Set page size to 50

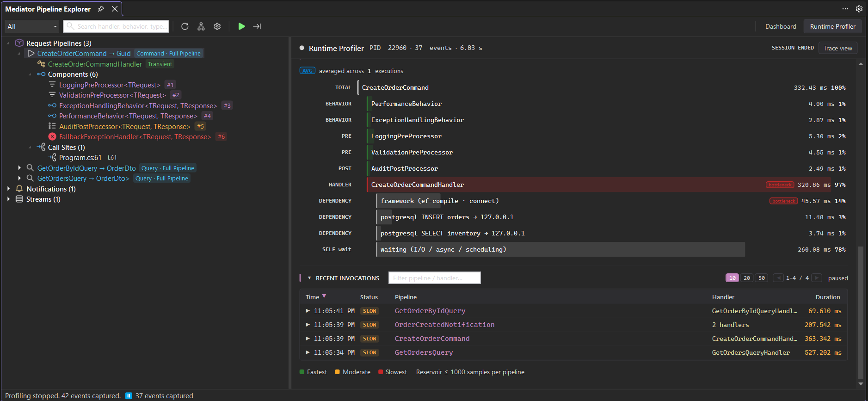[x=762, y=278]
